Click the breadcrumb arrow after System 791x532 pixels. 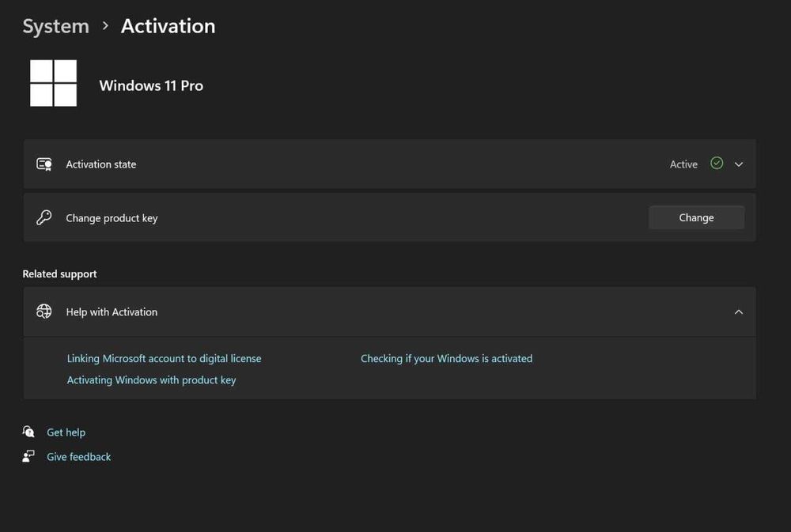pyautogui.click(x=105, y=26)
